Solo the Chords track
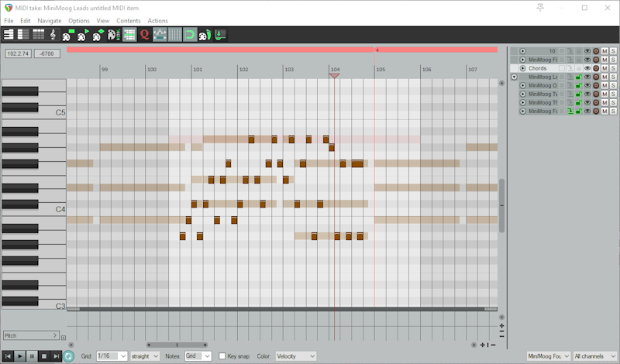 (x=613, y=68)
